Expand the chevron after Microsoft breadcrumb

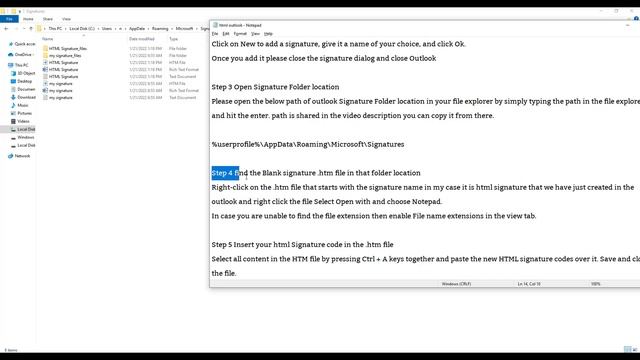(x=197, y=29)
